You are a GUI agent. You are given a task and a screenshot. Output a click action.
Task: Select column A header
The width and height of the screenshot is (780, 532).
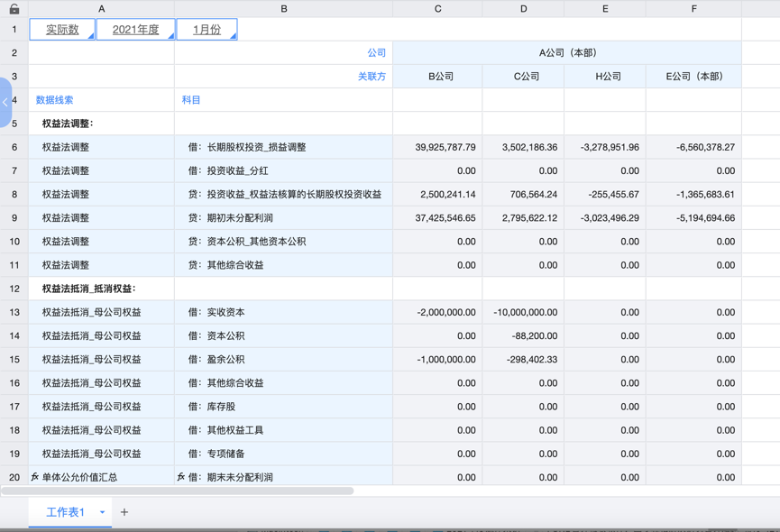(x=102, y=8)
